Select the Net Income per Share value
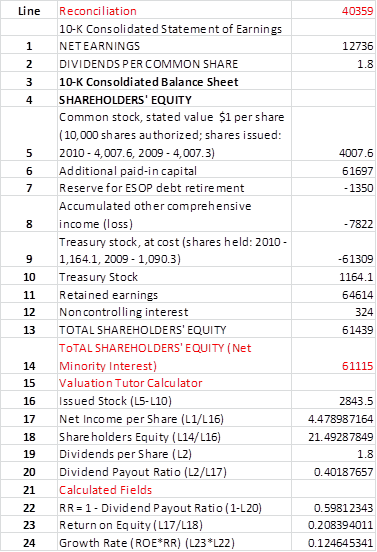This screenshot has height=552, width=377. click(x=333, y=419)
